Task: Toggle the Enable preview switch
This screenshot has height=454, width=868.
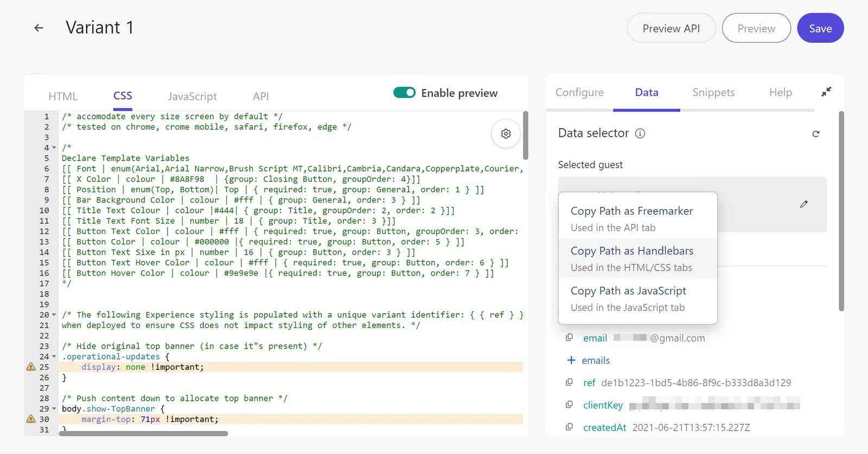Action: (x=405, y=93)
